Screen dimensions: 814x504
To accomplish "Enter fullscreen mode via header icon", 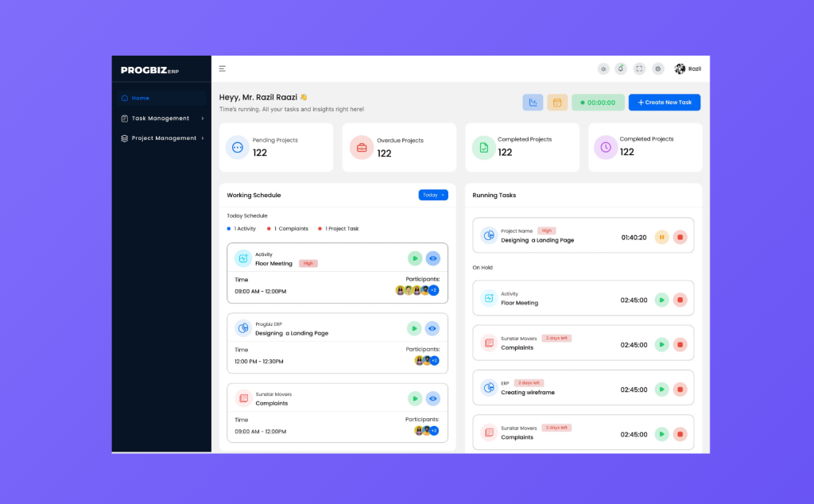I will 639,69.
